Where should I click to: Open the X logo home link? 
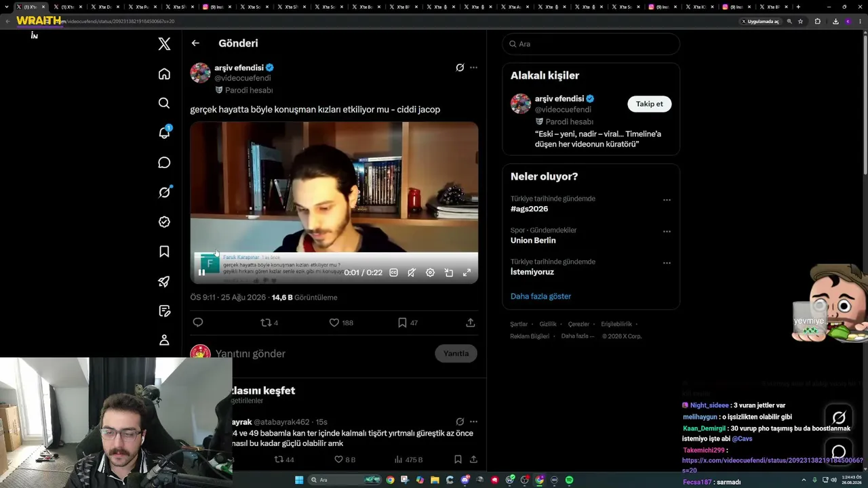pyautogui.click(x=164, y=44)
